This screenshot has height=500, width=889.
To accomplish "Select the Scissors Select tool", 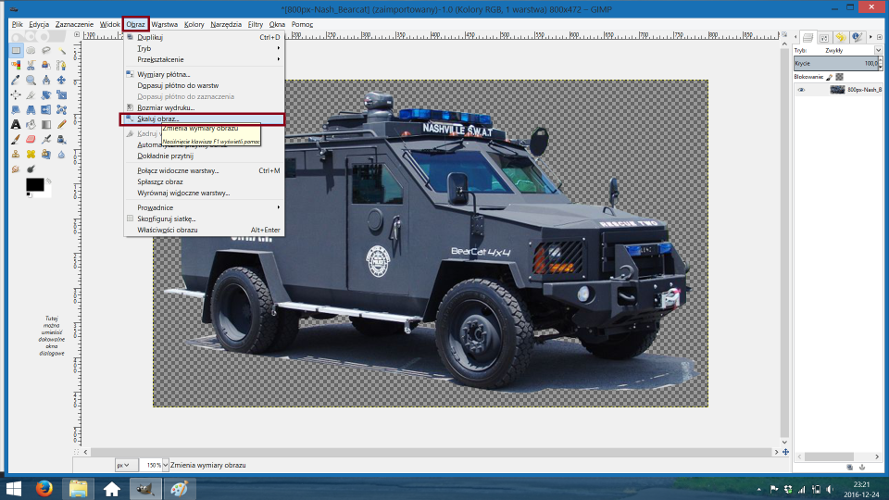I will [31, 65].
